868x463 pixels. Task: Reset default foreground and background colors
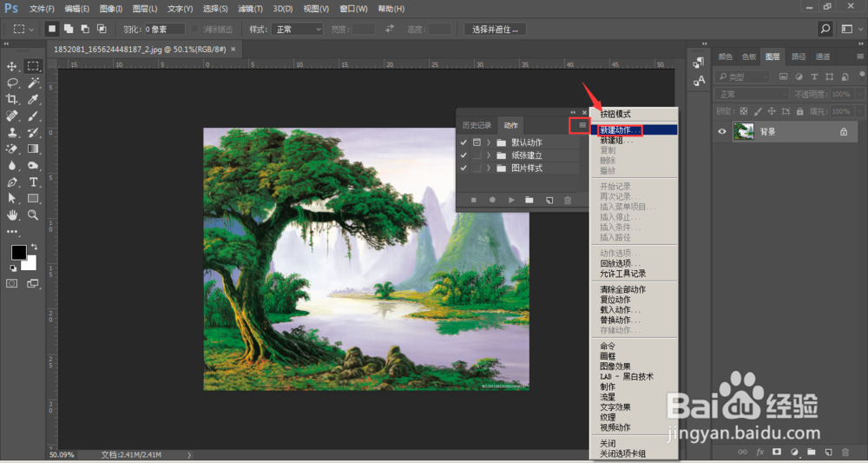coord(13,268)
